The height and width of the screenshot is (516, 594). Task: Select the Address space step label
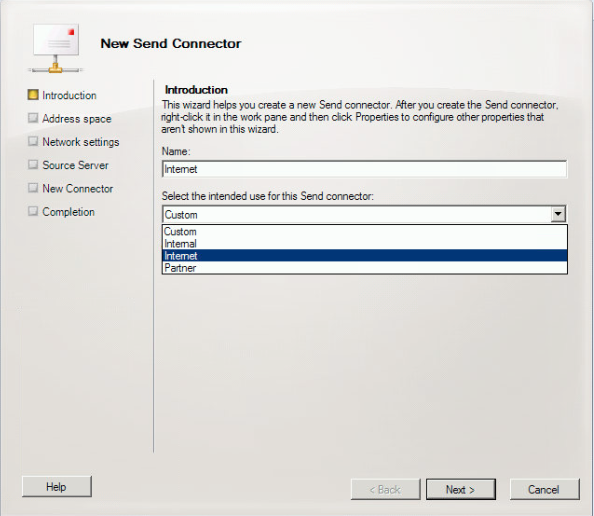[77, 119]
